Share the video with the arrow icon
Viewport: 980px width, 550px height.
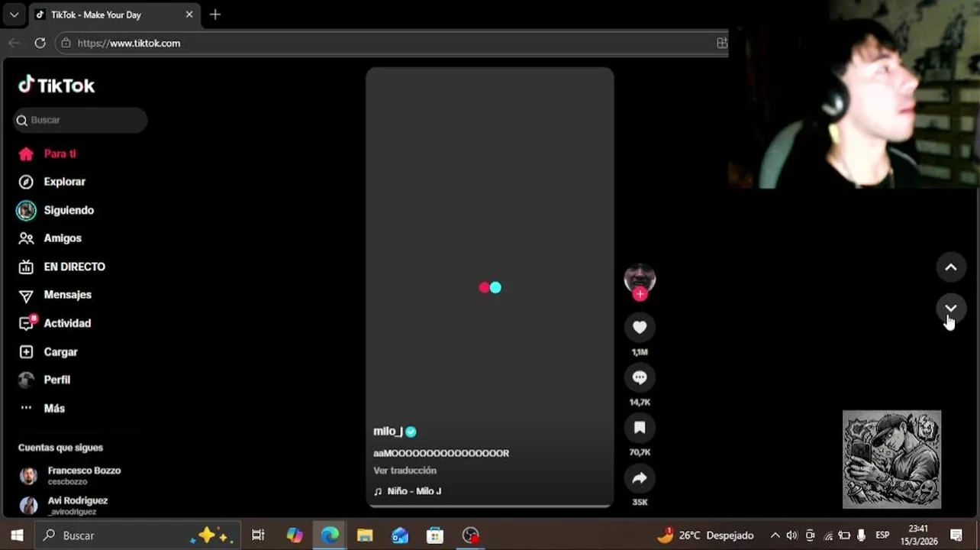click(640, 478)
